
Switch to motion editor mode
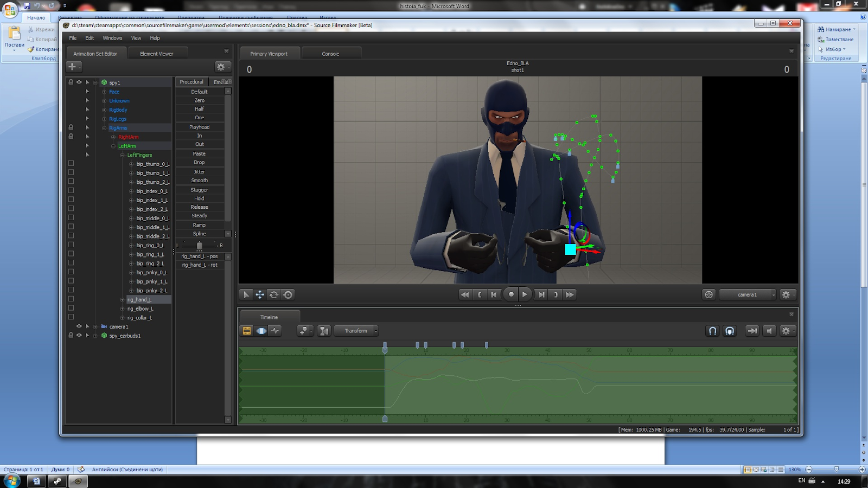(x=261, y=331)
